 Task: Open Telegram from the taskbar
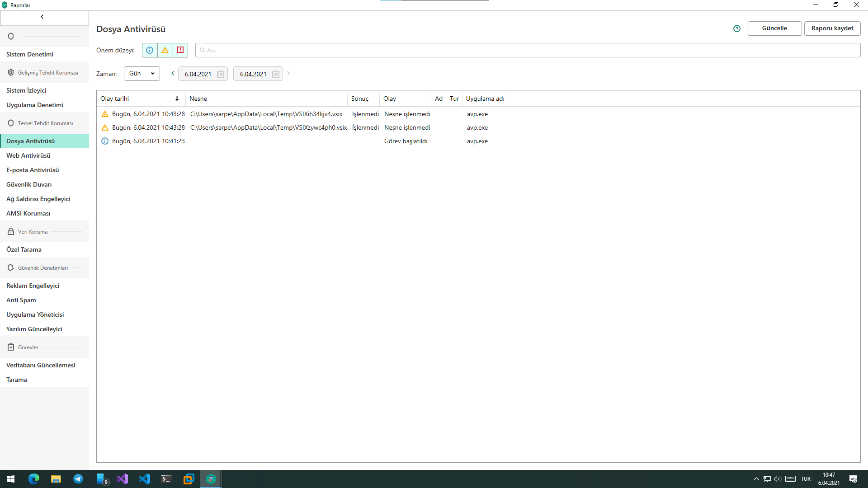click(x=78, y=479)
